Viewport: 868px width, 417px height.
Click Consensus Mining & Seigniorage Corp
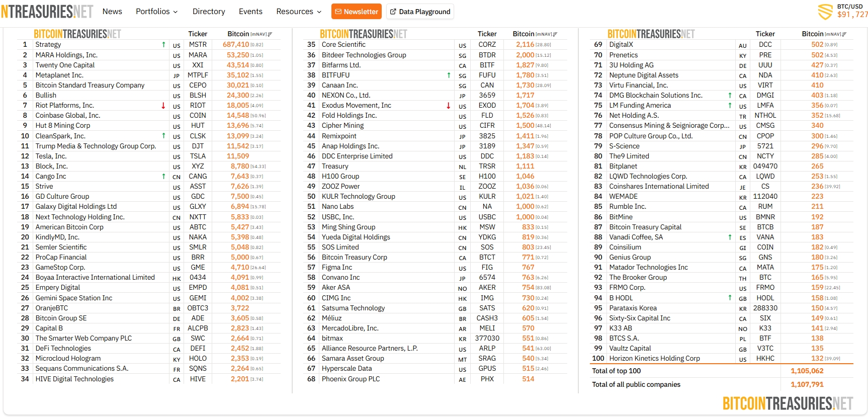pyautogui.click(x=669, y=126)
